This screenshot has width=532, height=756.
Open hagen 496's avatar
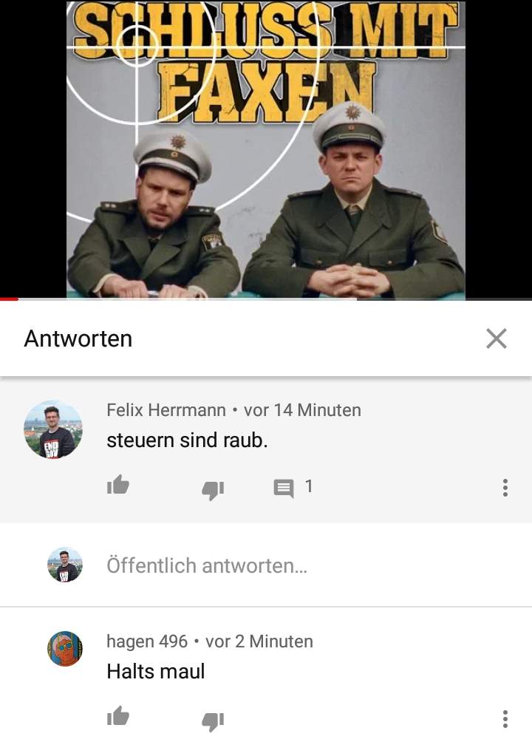coord(65,649)
